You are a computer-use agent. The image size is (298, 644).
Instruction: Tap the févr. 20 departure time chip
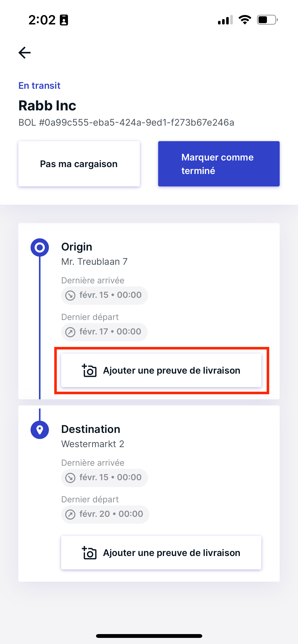point(105,514)
